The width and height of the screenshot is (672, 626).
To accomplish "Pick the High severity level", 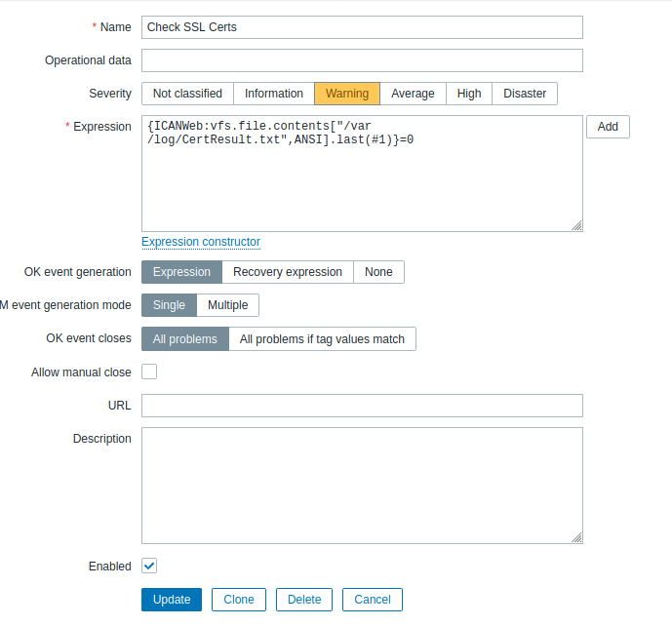I will [469, 94].
